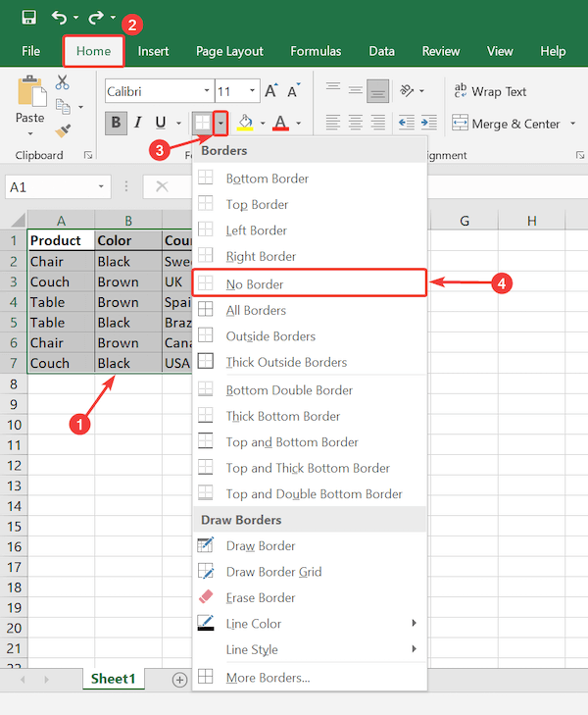The image size is (588, 715).
Task: Switch to the Page Layout tab
Action: point(229,51)
